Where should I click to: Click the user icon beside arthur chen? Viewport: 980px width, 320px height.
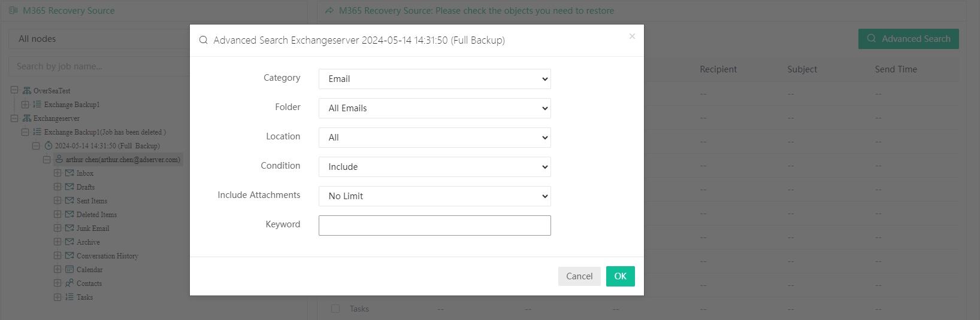(x=59, y=160)
